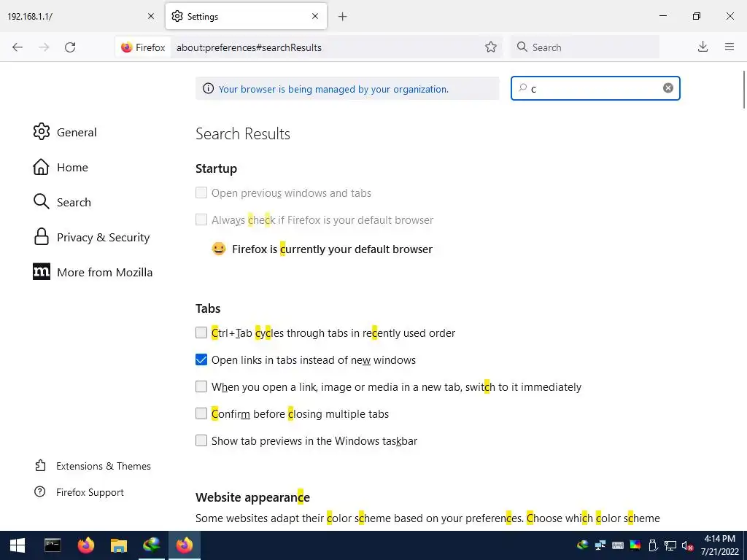Click the muted volume tray icon
Image resolution: width=747 pixels, height=560 pixels.
[687, 545]
